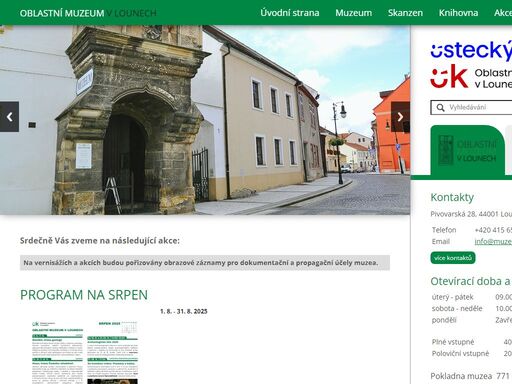
Task: Click the úterý - pátek opening hours row
Action: point(472,297)
